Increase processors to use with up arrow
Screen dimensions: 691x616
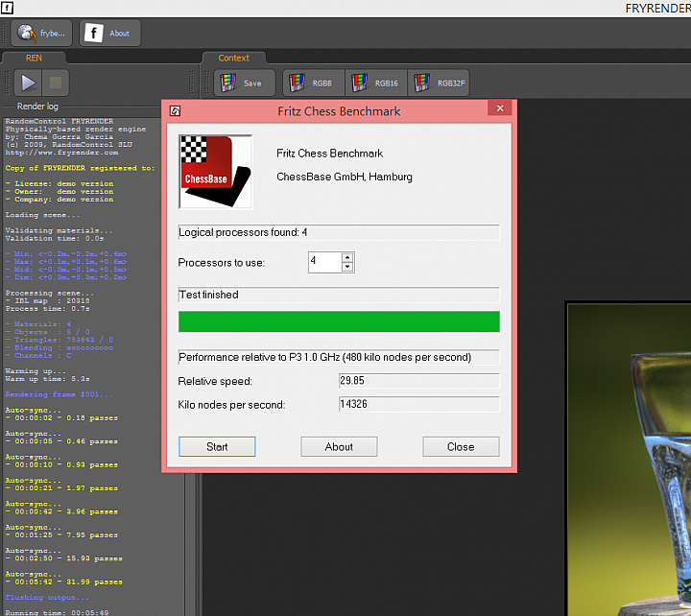[347, 258]
